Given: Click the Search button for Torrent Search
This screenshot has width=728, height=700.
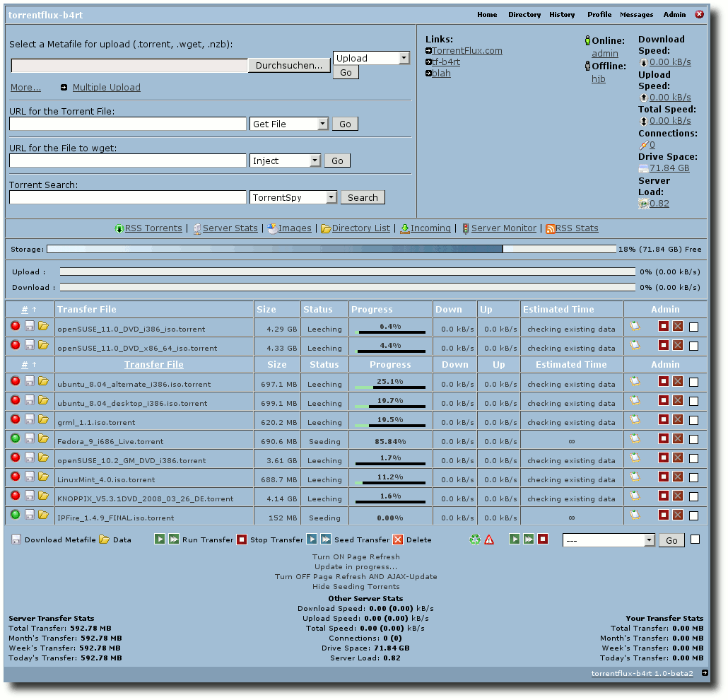Looking at the screenshot, I should [363, 197].
